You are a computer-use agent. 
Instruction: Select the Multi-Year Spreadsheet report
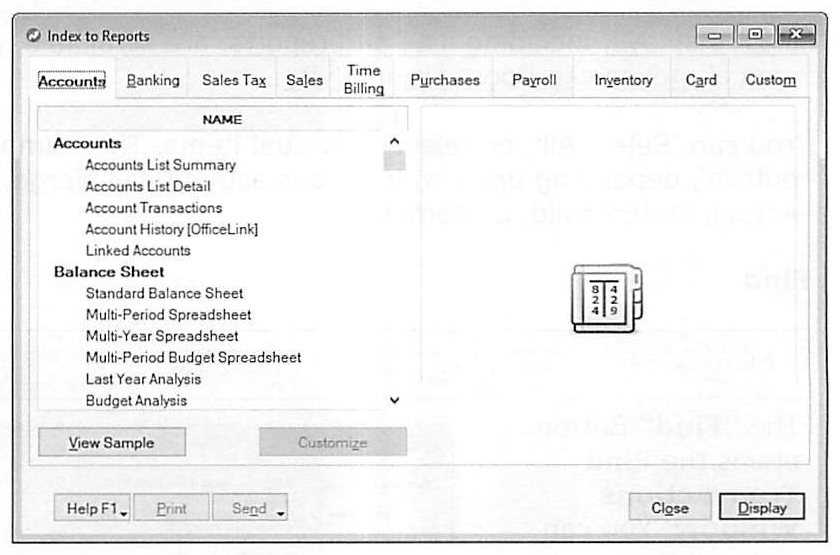coord(162,336)
